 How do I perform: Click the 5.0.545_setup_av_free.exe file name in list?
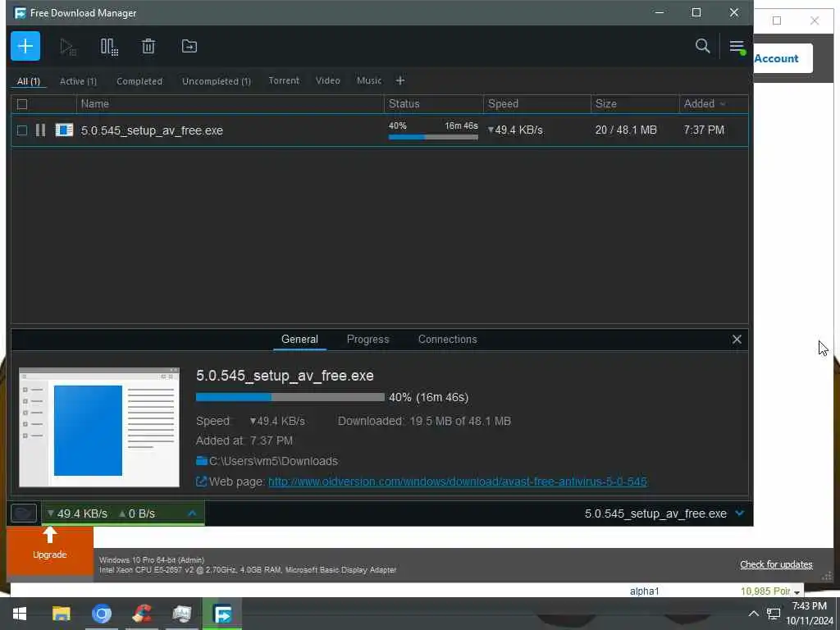point(152,130)
